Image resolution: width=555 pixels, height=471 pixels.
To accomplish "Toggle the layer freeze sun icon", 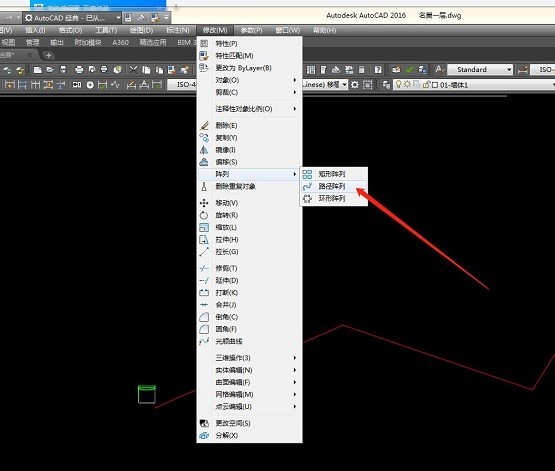I will [407, 85].
